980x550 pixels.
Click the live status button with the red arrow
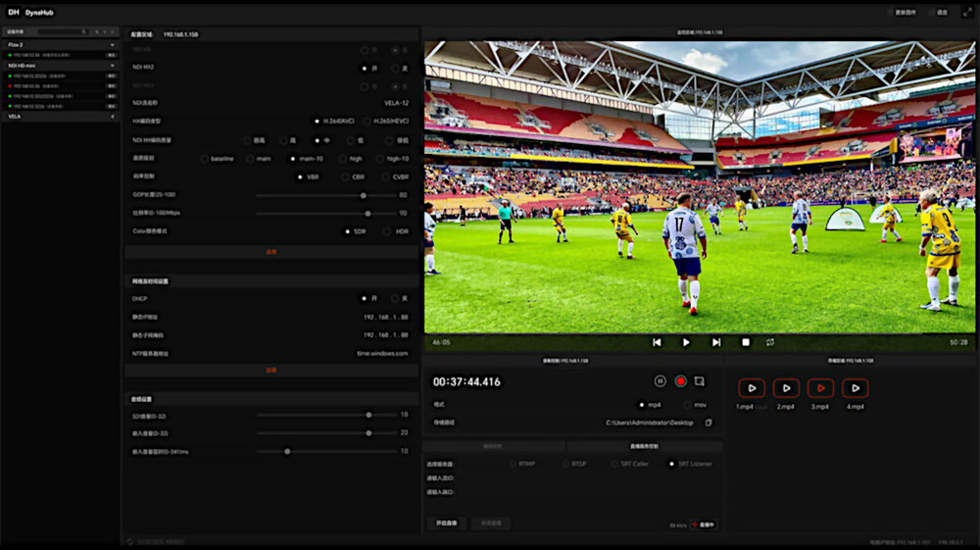[x=703, y=525]
